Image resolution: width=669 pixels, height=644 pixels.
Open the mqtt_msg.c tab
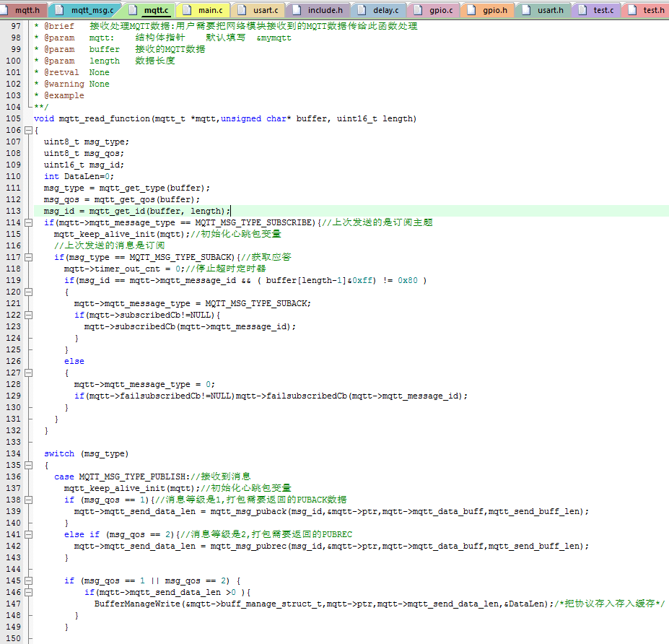(x=84, y=10)
